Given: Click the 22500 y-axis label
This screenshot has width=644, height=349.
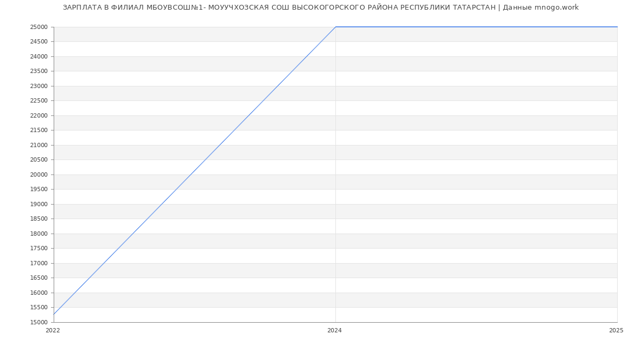Looking at the screenshot, I should tap(39, 100).
